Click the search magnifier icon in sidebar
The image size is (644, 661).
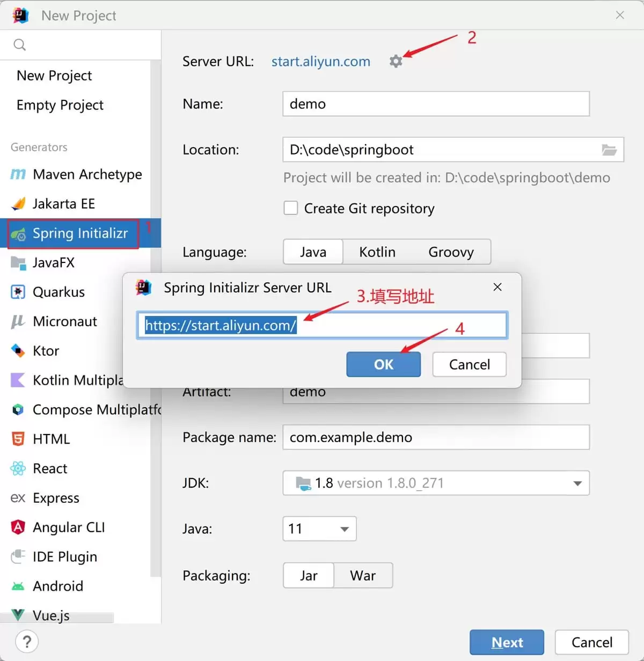tap(20, 45)
